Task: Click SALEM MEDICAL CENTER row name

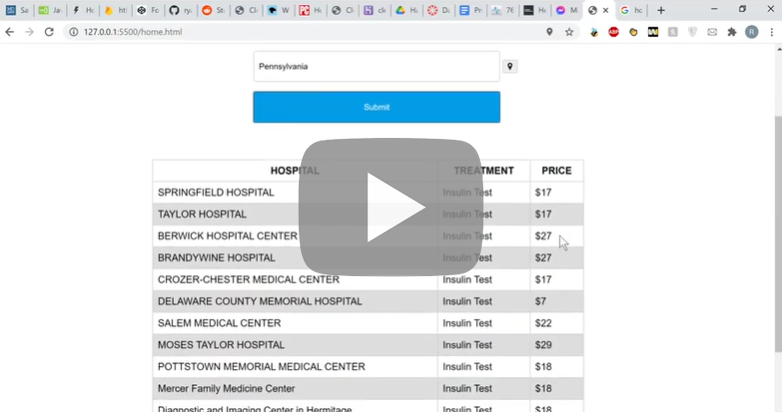Action: click(219, 323)
